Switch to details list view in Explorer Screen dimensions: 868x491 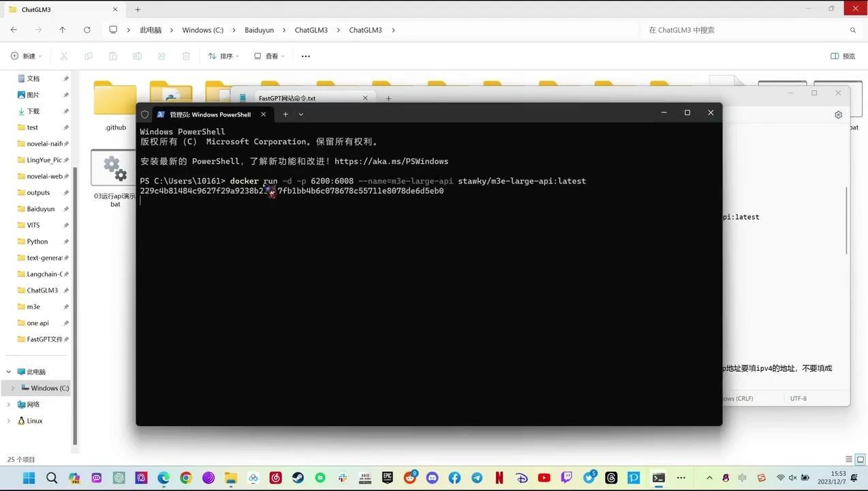849,460
